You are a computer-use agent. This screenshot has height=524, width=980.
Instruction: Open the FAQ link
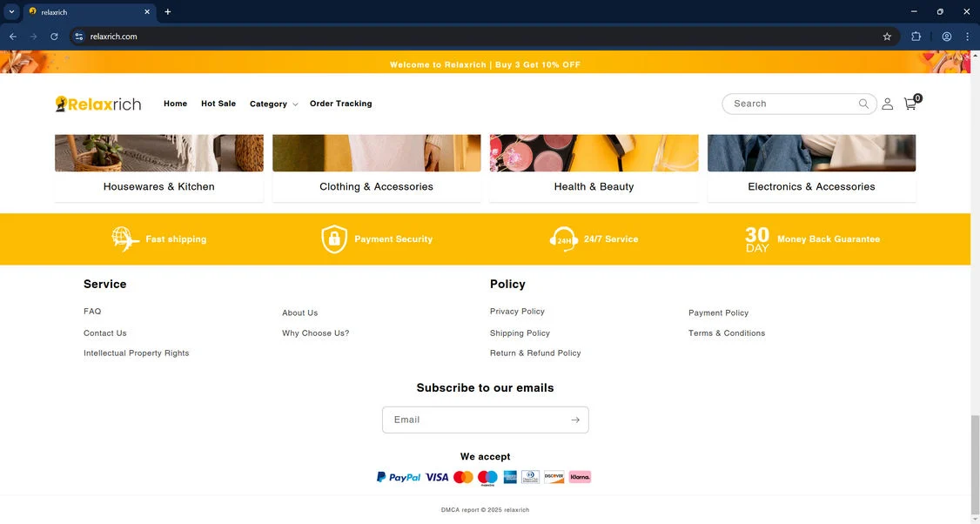[92, 311]
